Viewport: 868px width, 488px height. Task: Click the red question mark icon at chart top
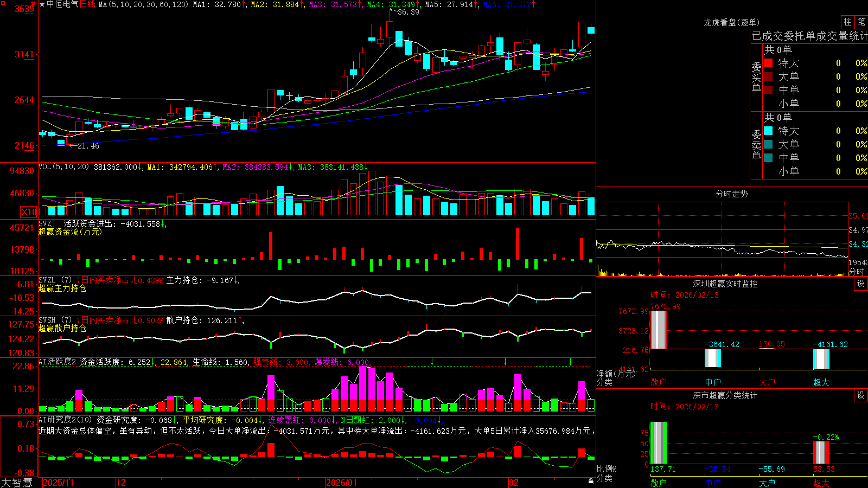34,4
